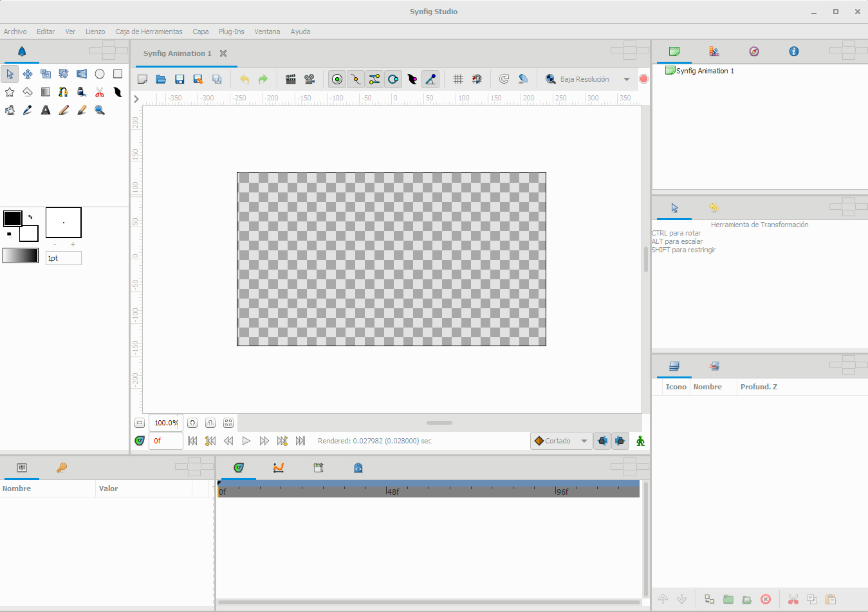Click the black outline color swatch
This screenshot has width=868, height=612.
[x=13, y=218]
